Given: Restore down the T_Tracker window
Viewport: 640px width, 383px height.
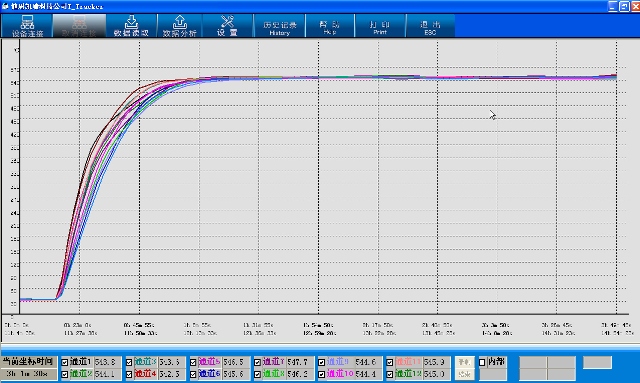Looking at the screenshot, I should (x=624, y=6).
